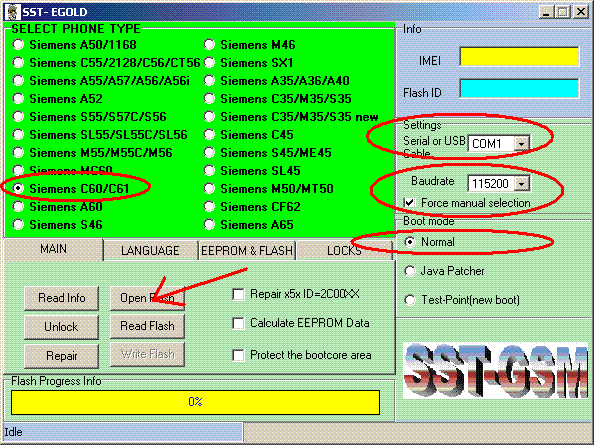Click the Repair button

pos(61,356)
